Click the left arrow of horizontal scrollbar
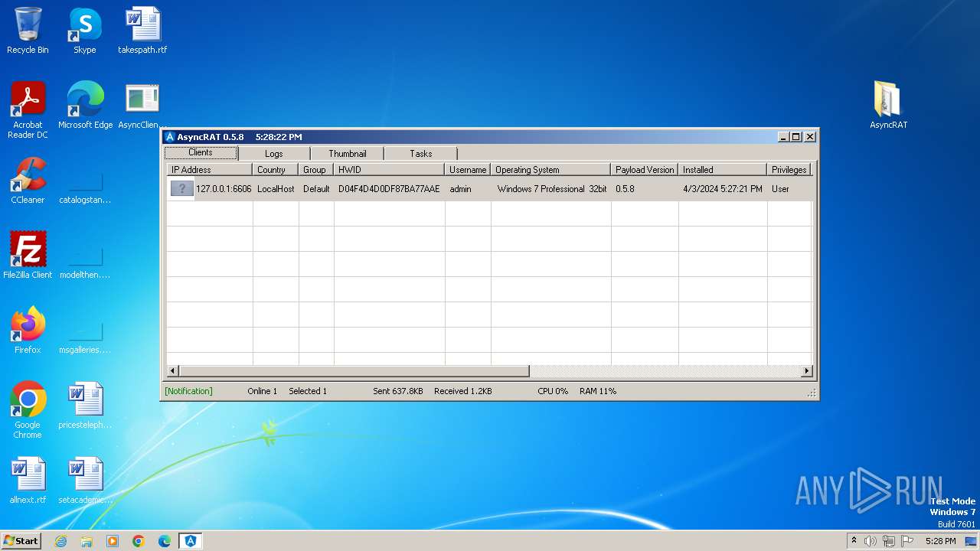Viewport: 980px width, 551px height. point(173,371)
